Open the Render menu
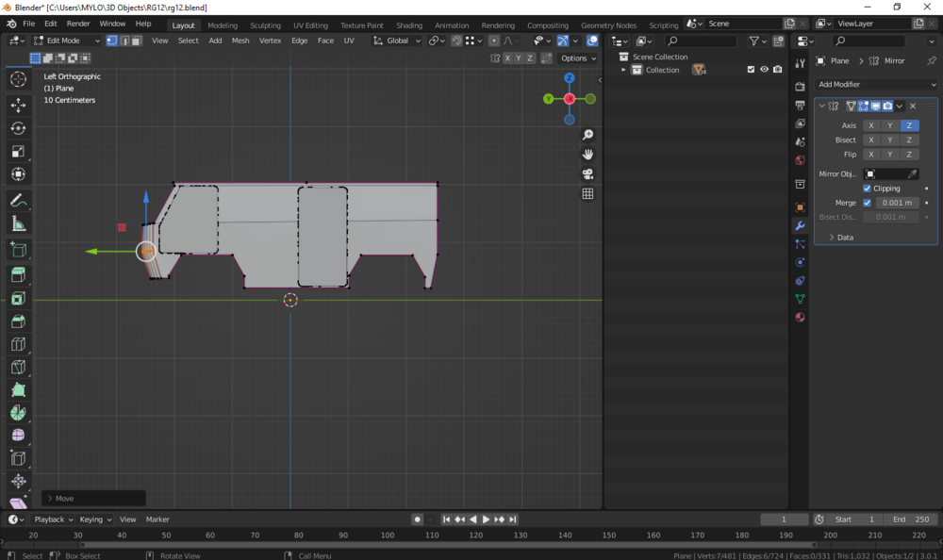Image resolution: width=943 pixels, height=560 pixels. (78, 24)
